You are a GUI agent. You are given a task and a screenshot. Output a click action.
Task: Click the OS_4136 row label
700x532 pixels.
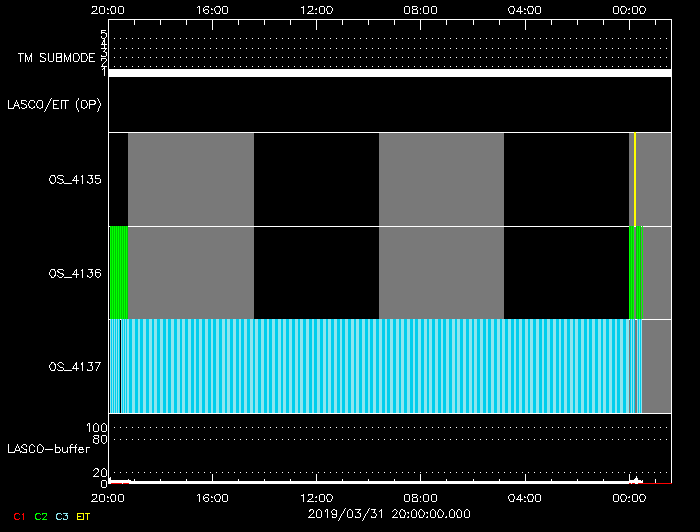(75, 273)
